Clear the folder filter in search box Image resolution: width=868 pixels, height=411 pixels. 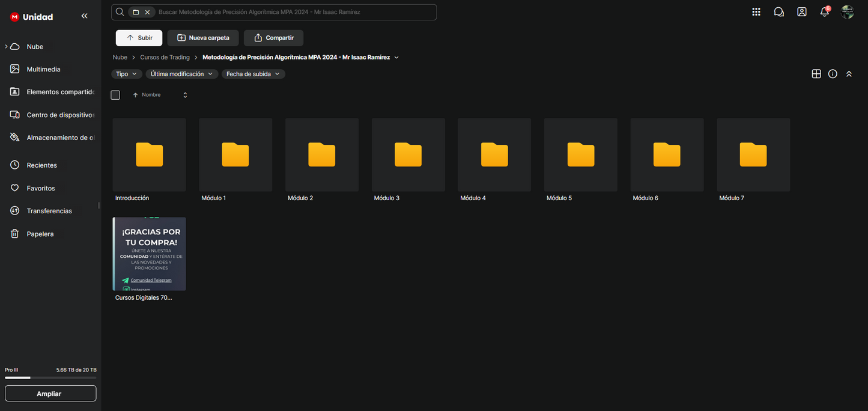click(147, 12)
